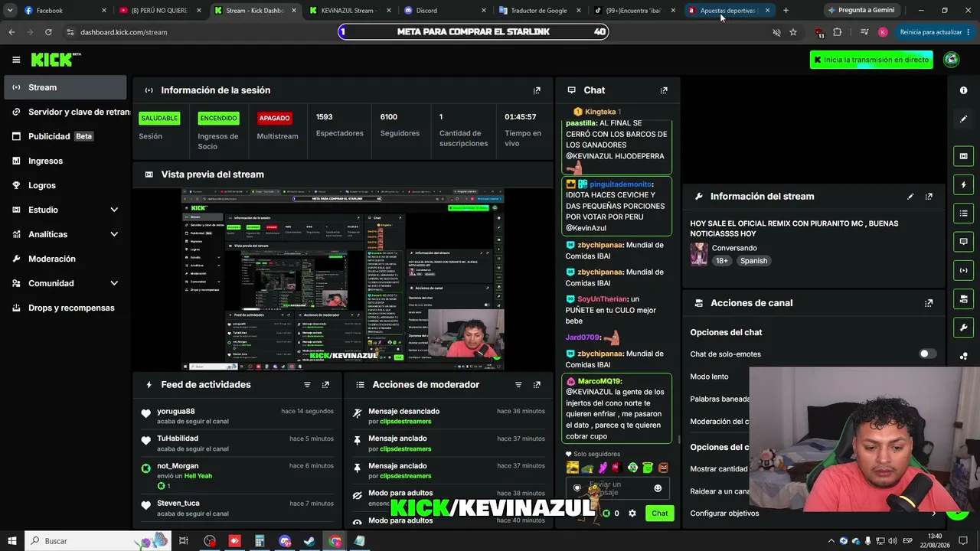Switch to KEVINAZUL Stream browser tab
Image resolution: width=980 pixels, height=551 pixels.
pos(349,11)
